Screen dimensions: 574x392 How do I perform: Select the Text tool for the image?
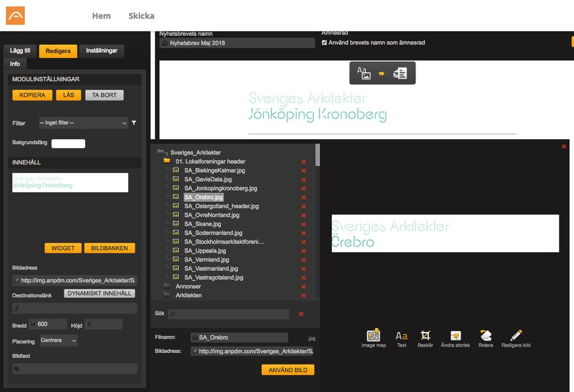[401, 338]
